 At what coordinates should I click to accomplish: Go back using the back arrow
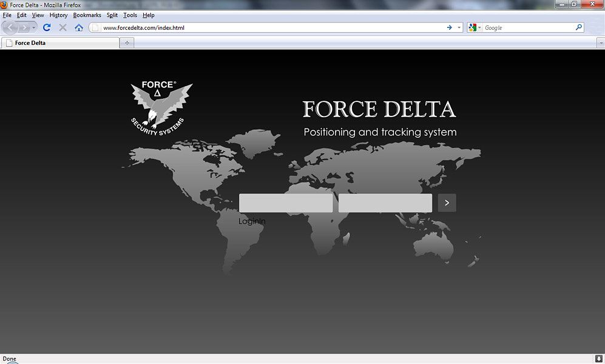click(10, 27)
